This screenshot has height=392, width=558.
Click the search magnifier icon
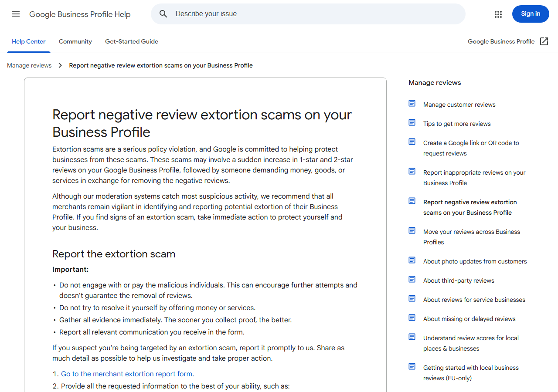pos(163,14)
